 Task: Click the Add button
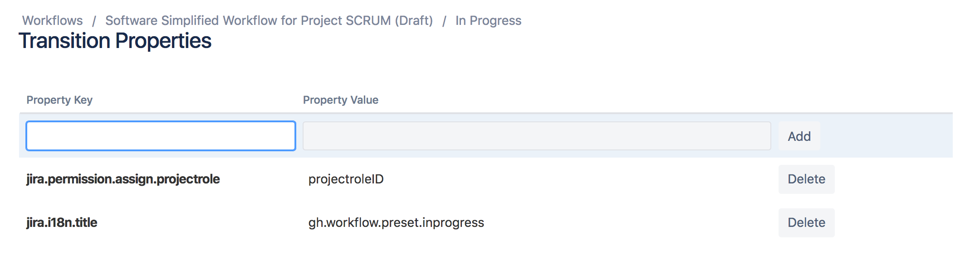tap(799, 136)
